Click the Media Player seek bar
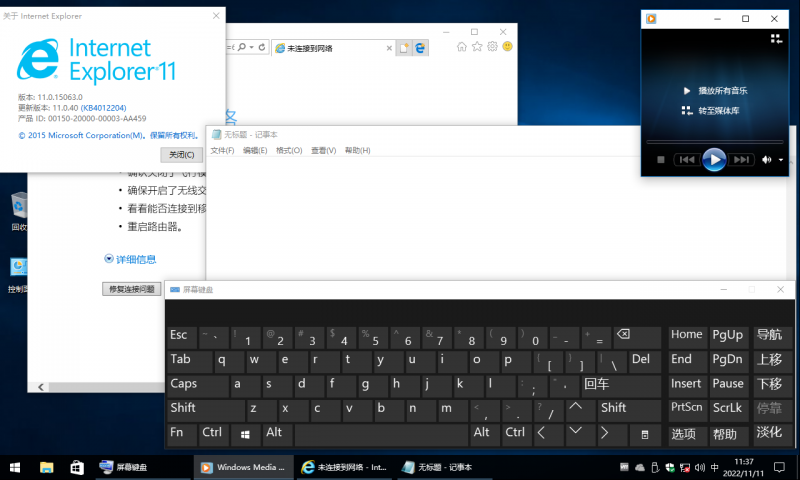The width and height of the screenshot is (800, 480). [x=714, y=141]
